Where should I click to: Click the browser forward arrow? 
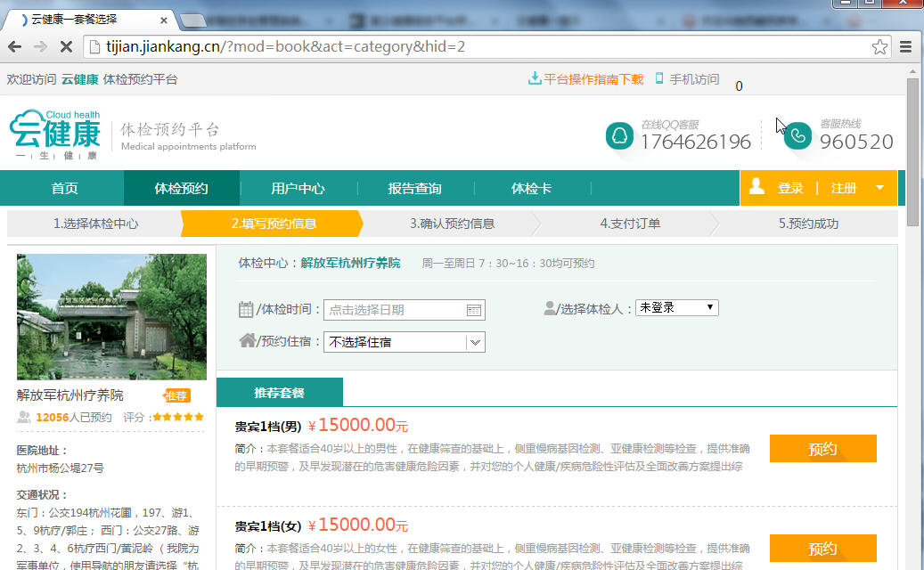(40, 46)
